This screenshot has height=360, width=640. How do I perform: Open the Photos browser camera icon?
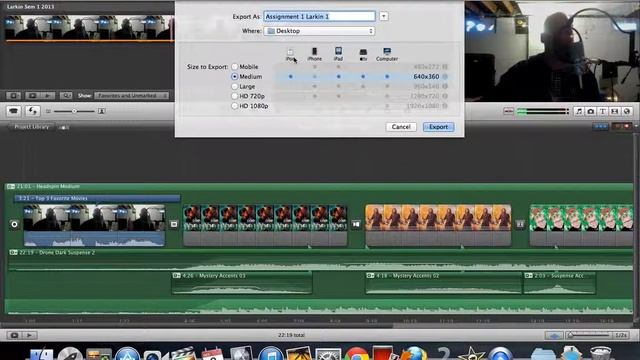[591, 111]
